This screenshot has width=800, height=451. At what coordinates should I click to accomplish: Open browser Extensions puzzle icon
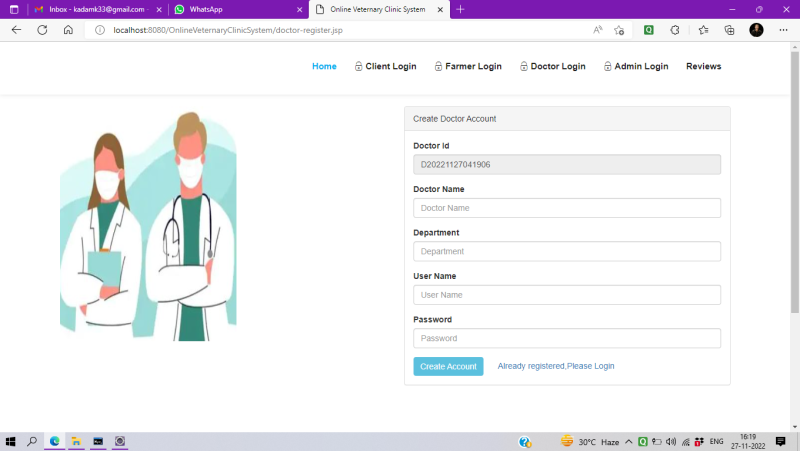tap(675, 30)
